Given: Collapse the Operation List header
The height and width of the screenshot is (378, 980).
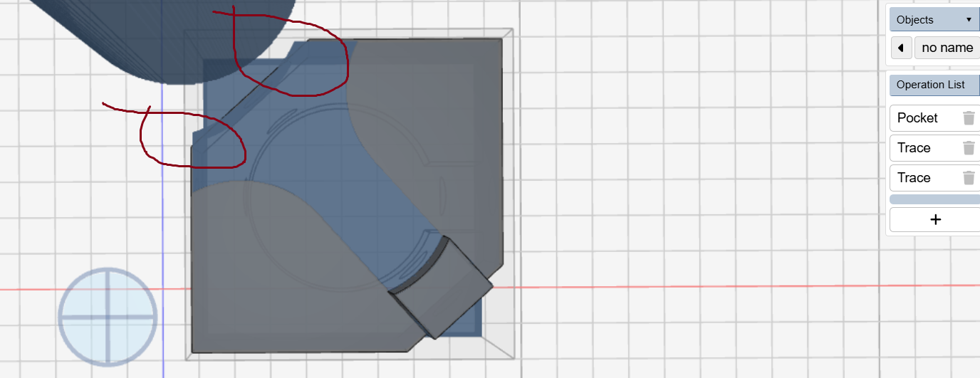Looking at the screenshot, I should click(x=934, y=85).
